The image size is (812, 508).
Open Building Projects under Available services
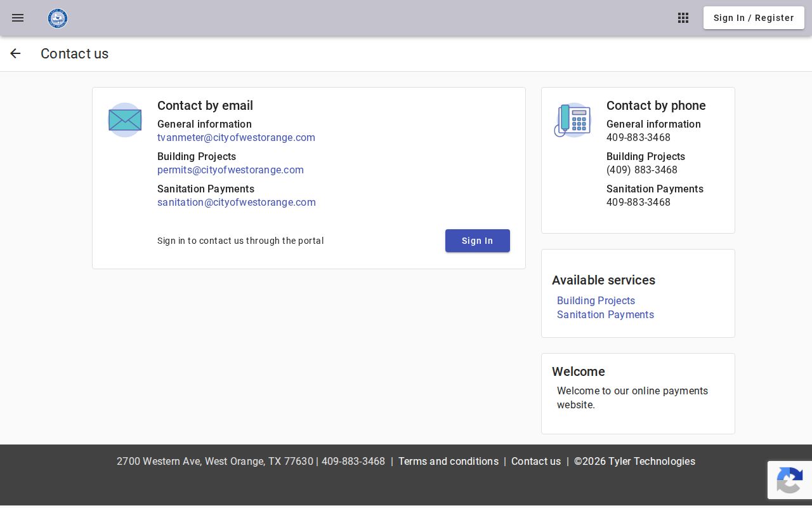coord(596,301)
